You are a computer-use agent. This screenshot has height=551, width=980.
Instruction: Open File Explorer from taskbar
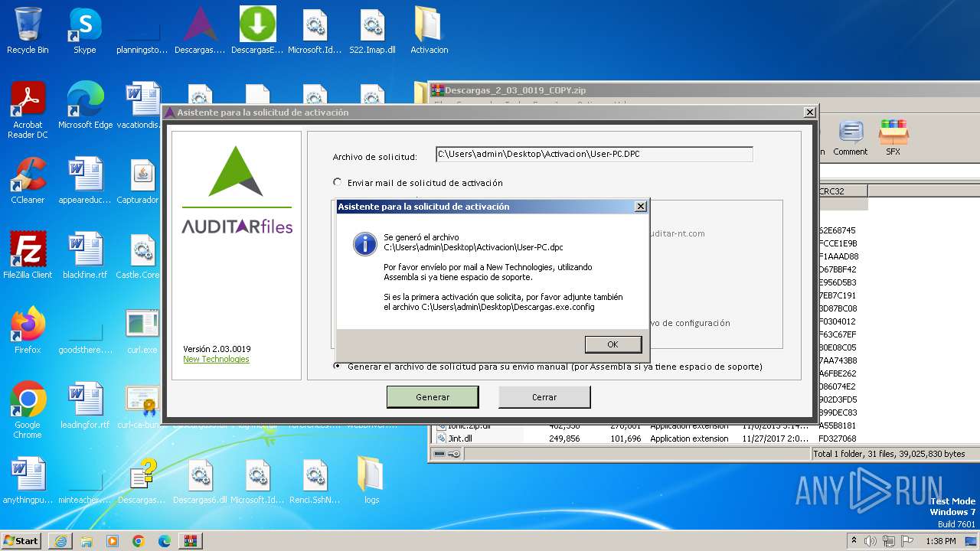87,541
